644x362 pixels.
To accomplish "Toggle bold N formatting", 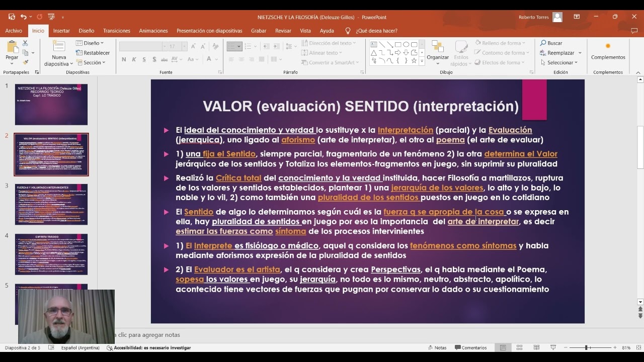I will (124, 59).
